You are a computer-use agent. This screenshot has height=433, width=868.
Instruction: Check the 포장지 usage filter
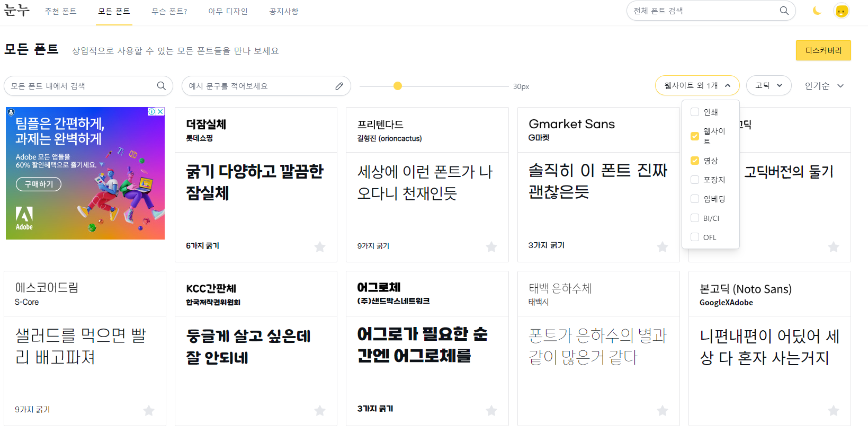pos(695,180)
